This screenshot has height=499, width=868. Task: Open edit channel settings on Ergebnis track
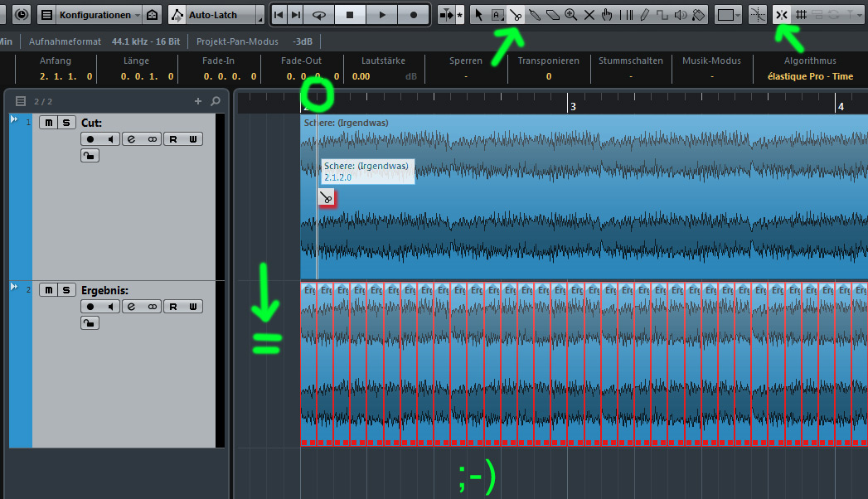click(x=131, y=307)
